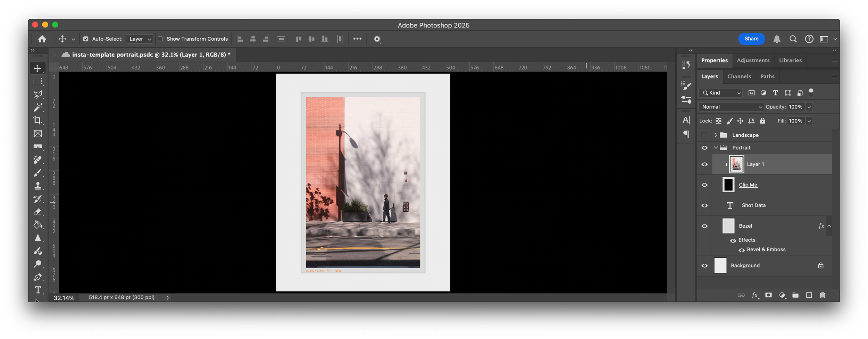This screenshot has width=868, height=339.
Task: Open the Adjustments tab
Action: tap(753, 60)
